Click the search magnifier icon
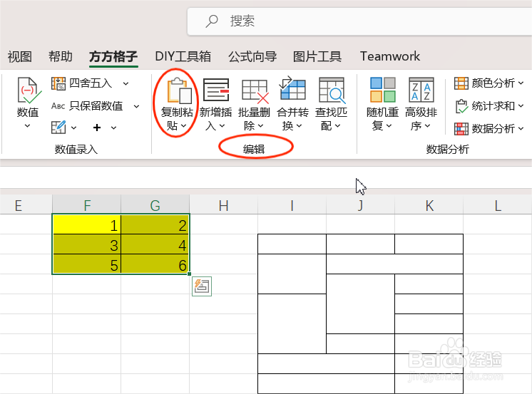Viewport: 532px width, 394px height. tap(212, 21)
